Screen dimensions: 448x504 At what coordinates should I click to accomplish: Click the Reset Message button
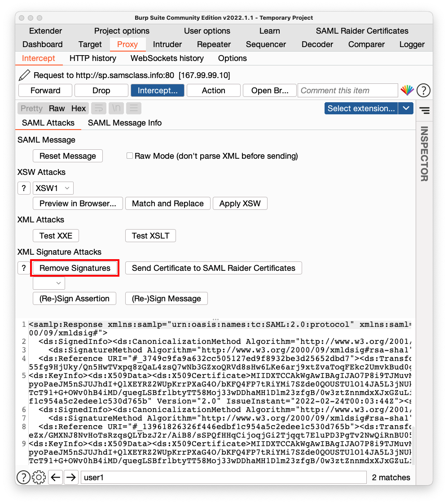pos(68,156)
